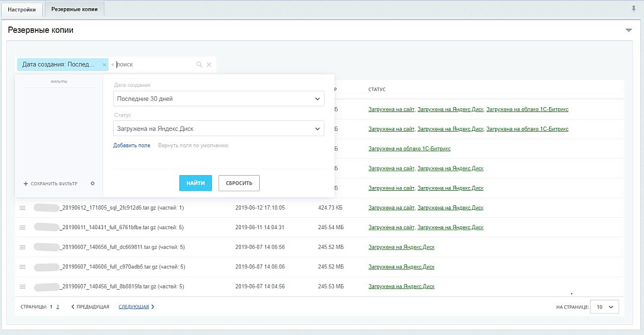Remove the 'Дата создания' filter chip

(x=104, y=64)
